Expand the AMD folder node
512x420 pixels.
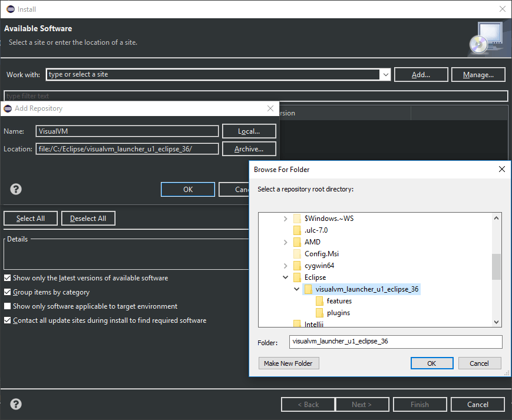coord(286,242)
